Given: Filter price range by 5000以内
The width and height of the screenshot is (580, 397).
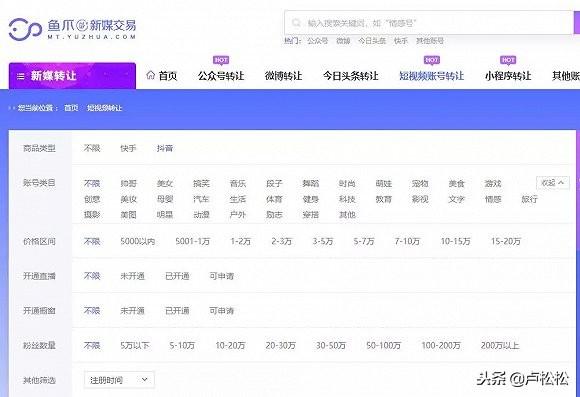Looking at the screenshot, I should pyautogui.click(x=138, y=242).
